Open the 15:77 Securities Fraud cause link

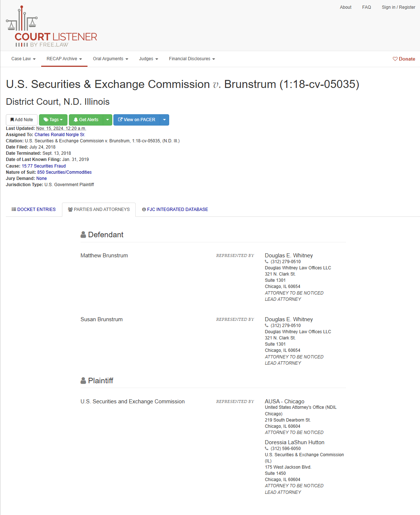point(44,166)
